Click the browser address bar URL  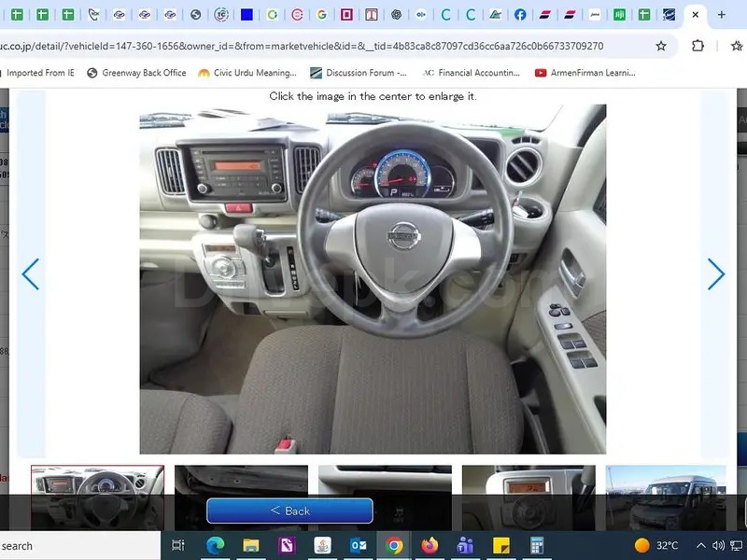pyautogui.click(x=302, y=46)
